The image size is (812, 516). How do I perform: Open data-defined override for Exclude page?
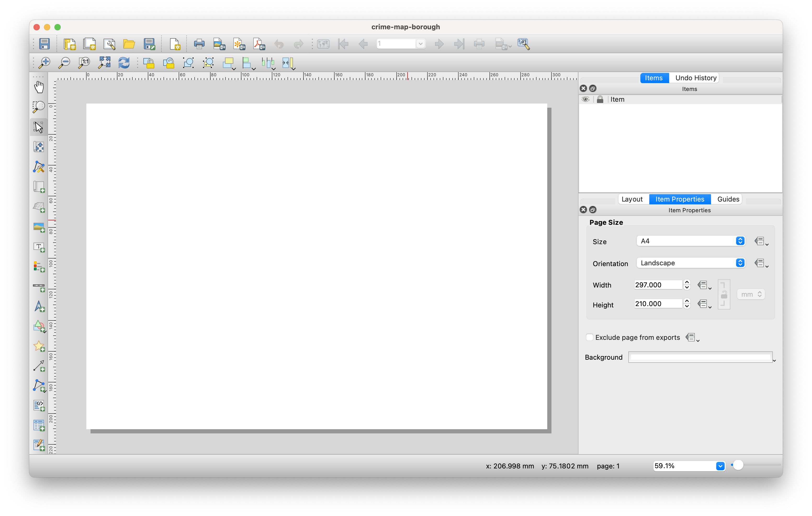click(x=692, y=338)
